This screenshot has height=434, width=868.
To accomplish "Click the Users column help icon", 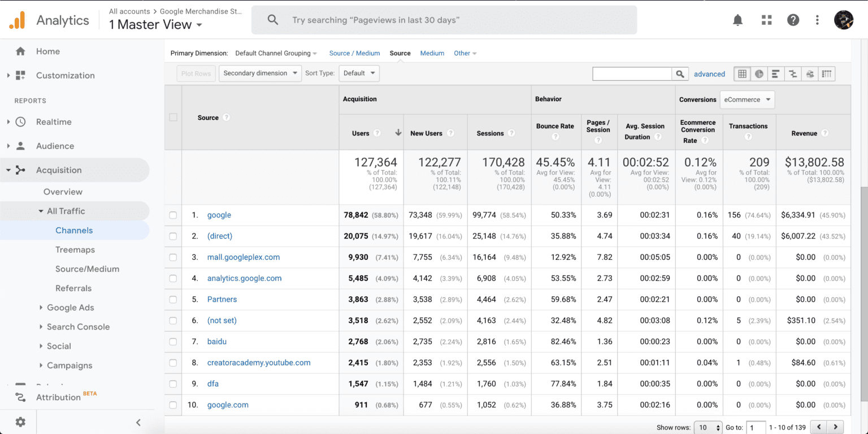I will pyautogui.click(x=377, y=133).
